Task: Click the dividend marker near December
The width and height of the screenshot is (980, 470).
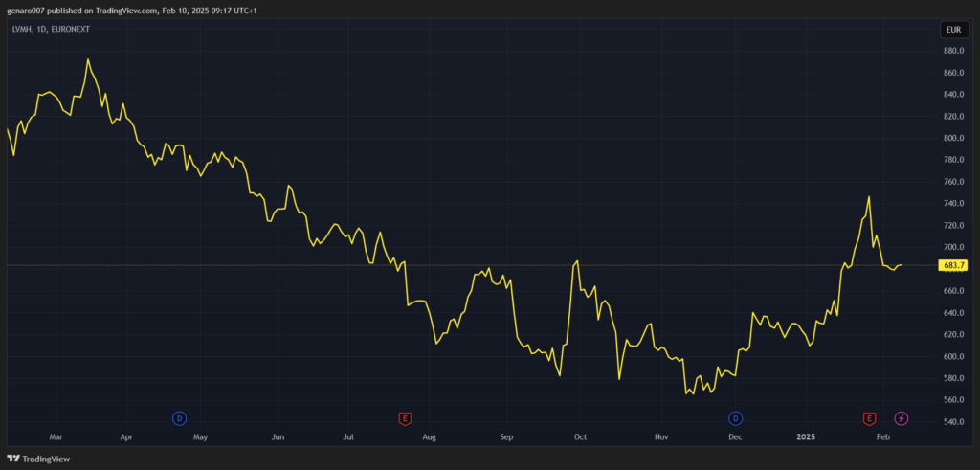Action: pyautogui.click(x=736, y=418)
